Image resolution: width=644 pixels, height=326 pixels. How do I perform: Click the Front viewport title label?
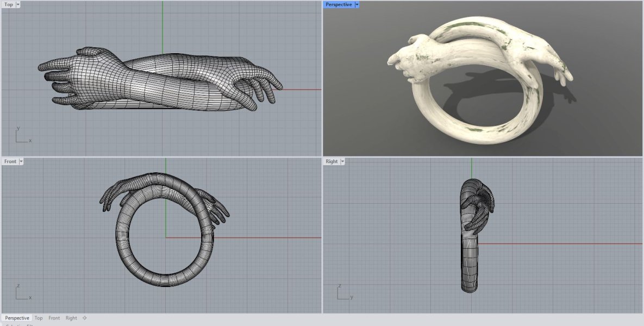click(x=10, y=161)
